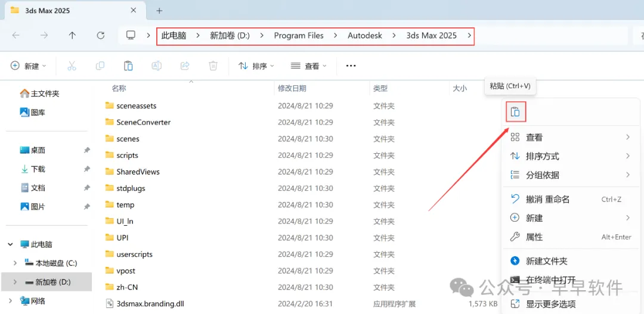This screenshot has width=644, height=314.
Task: Click 此电脑 in the address breadcrumb
Action: [174, 36]
